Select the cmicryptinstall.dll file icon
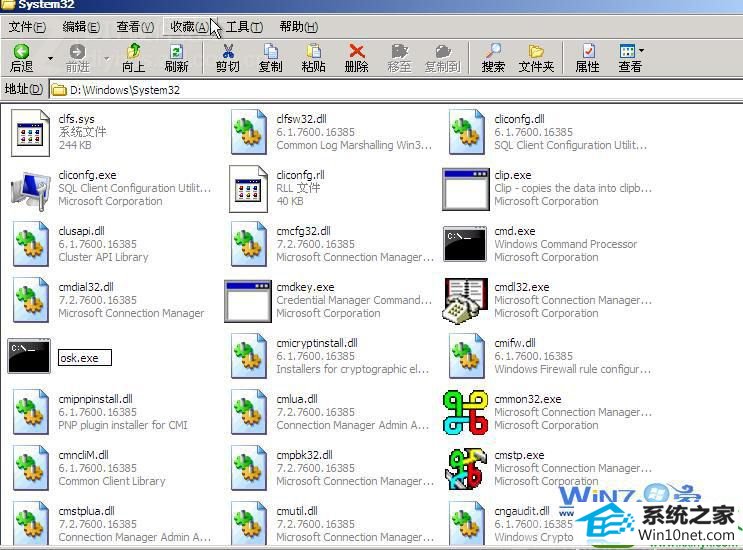743x550 pixels. point(248,356)
